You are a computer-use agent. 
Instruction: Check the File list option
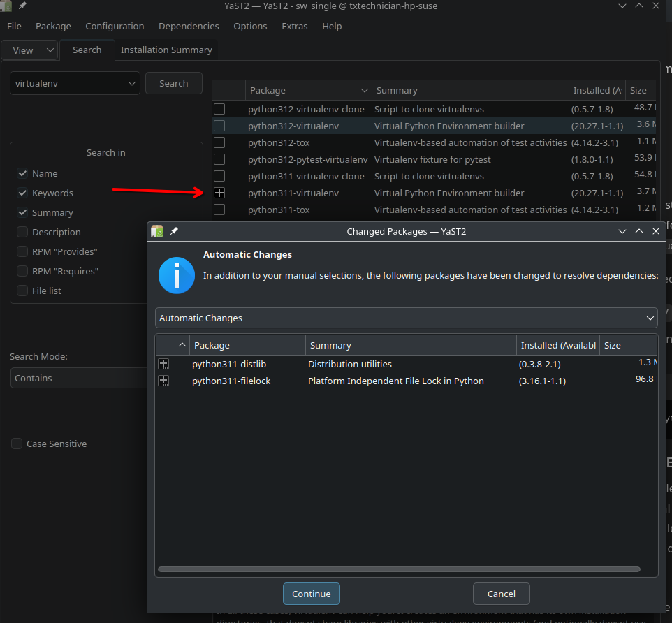click(x=22, y=291)
